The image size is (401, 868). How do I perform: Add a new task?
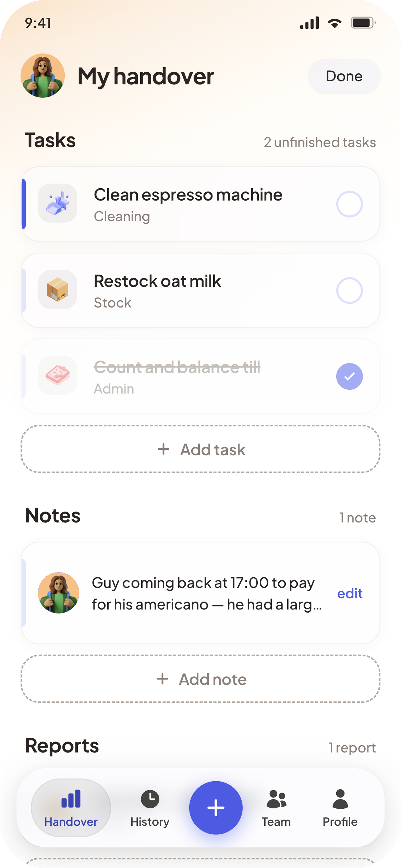pyautogui.click(x=200, y=449)
